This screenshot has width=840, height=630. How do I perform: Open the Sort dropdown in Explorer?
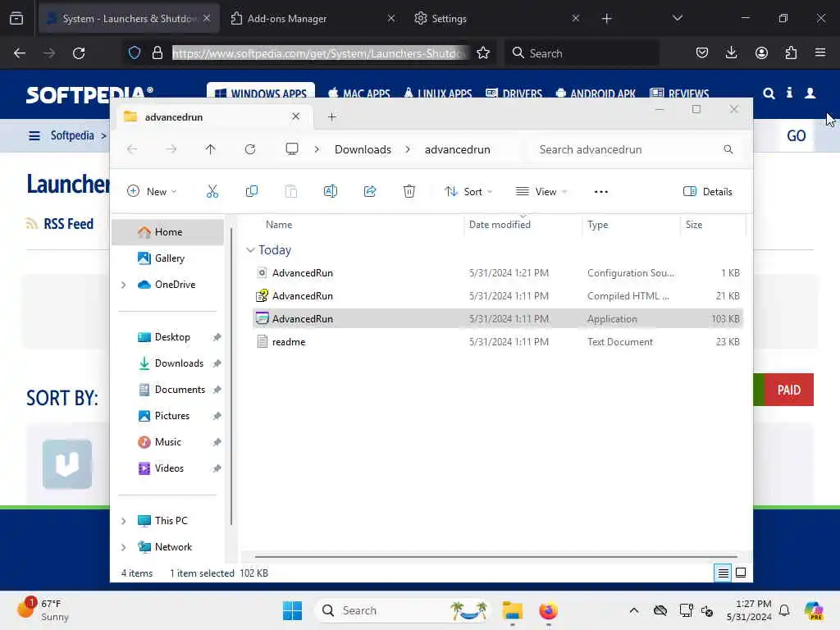[468, 192]
